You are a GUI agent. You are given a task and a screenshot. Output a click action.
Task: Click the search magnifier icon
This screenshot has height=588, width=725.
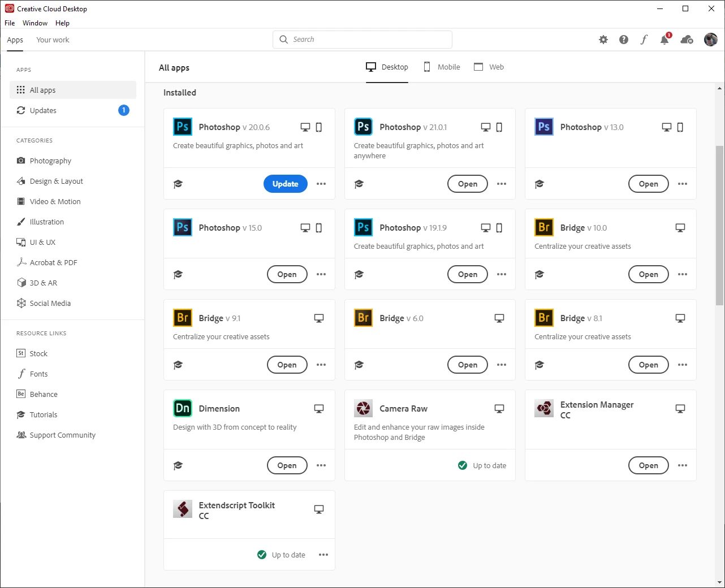click(x=284, y=40)
